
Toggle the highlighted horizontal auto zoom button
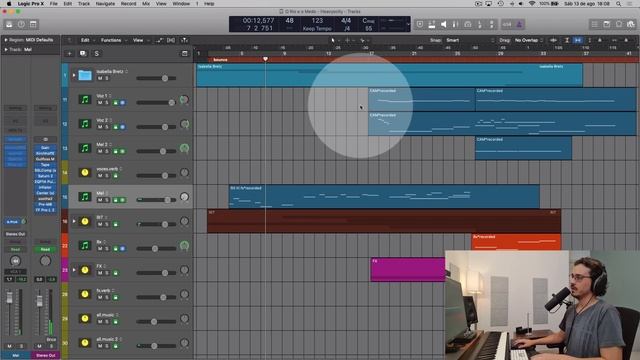(x=578, y=40)
